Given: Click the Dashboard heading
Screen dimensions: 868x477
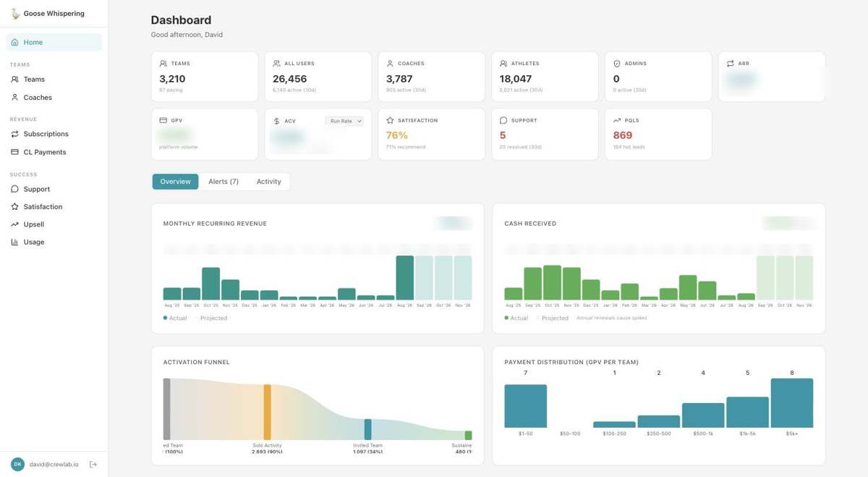Looking at the screenshot, I should tap(181, 20).
